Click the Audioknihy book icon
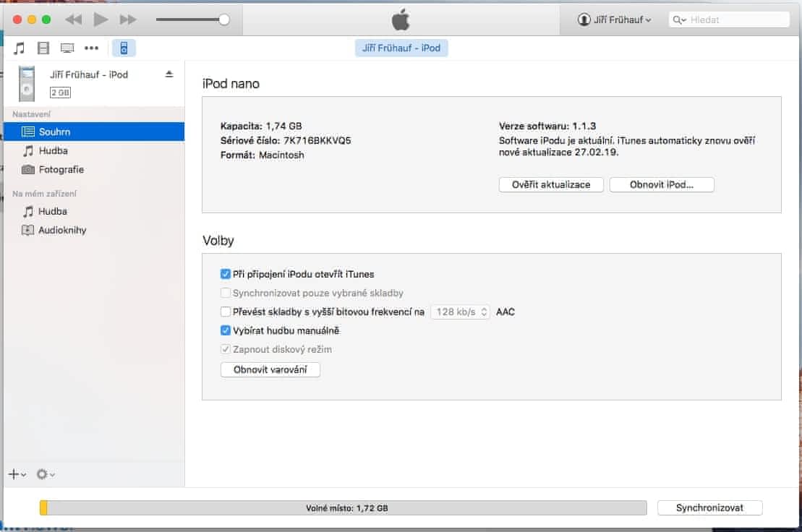802x532 pixels. [27, 230]
